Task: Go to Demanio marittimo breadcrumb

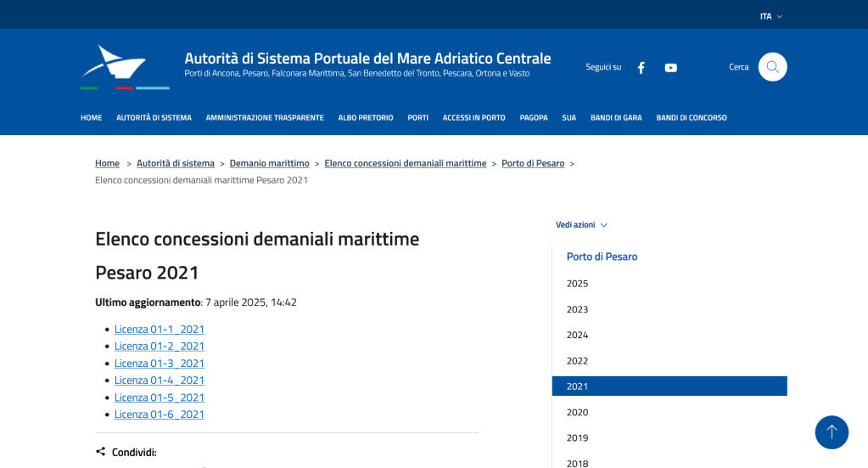Action: [269, 163]
